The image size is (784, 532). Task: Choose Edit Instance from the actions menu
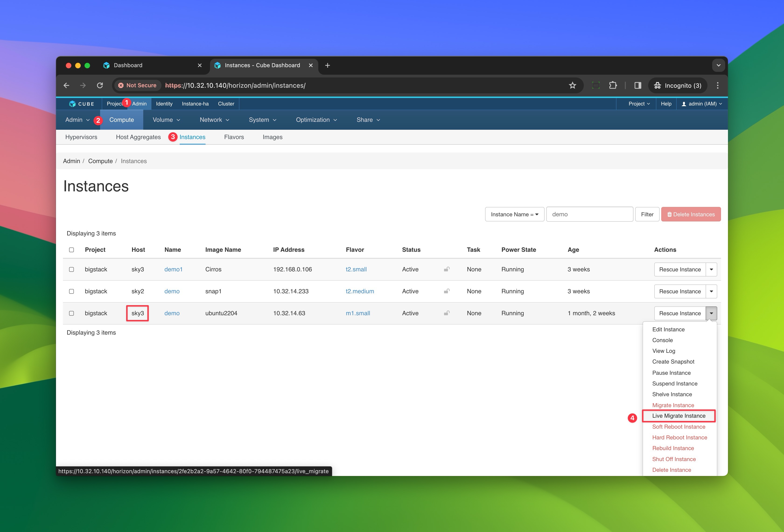coord(668,329)
